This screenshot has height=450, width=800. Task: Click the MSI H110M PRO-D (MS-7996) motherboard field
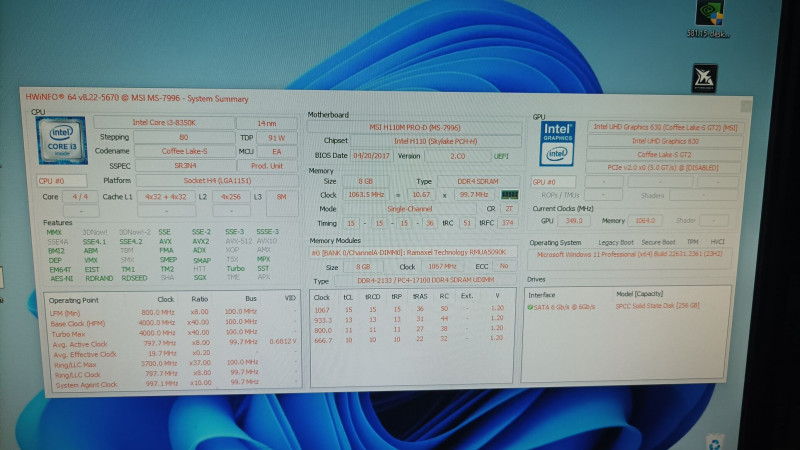pyautogui.click(x=414, y=128)
